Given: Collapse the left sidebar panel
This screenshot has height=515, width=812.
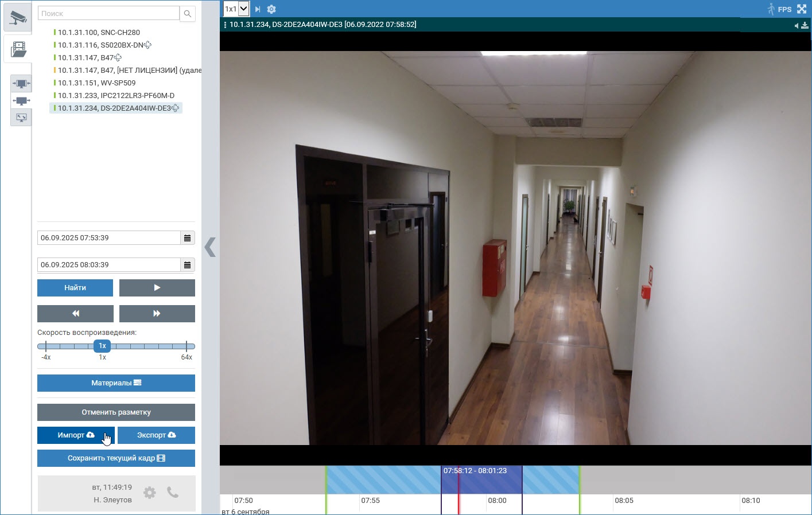Looking at the screenshot, I should pos(210,247).
